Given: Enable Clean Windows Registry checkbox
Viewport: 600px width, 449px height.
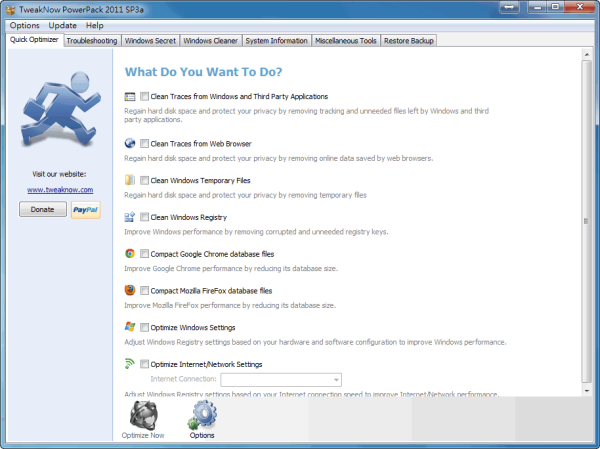Looking at the screenshot, I should [144, 217].
